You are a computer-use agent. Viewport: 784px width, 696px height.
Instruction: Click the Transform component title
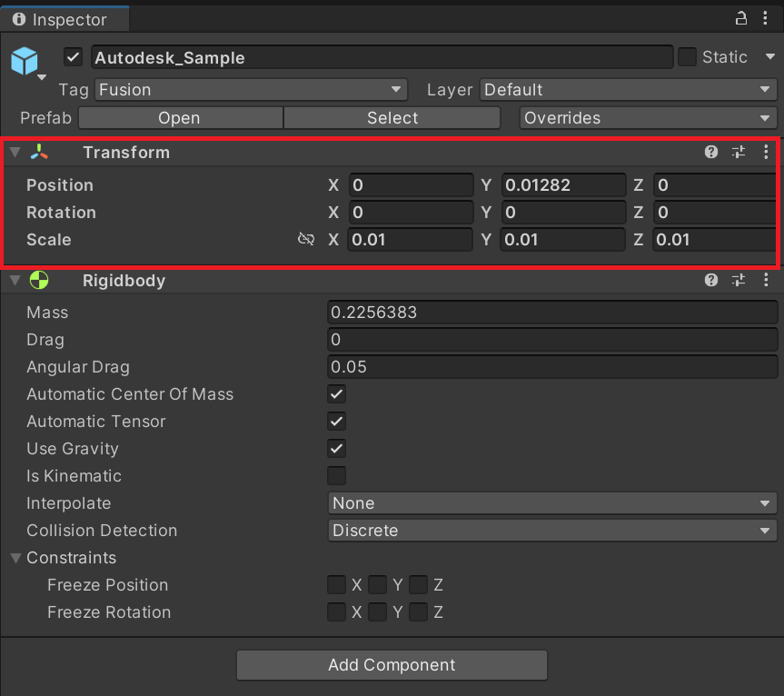click(126, 152)
